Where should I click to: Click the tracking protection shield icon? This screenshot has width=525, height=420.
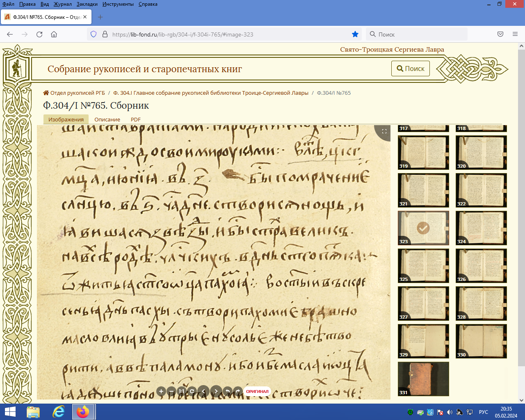point(94,34)
